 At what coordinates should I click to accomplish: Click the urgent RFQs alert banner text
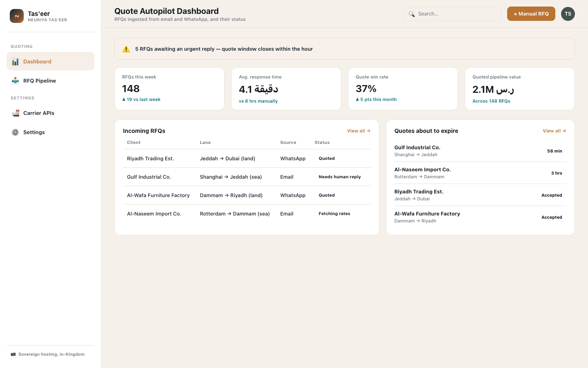[x=224, y=49]
